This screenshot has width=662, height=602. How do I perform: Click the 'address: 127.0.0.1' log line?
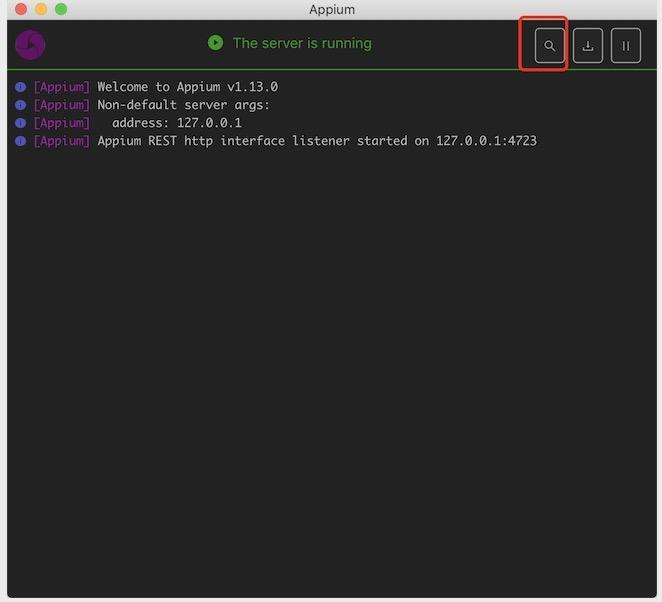click(x=176, y=123)
